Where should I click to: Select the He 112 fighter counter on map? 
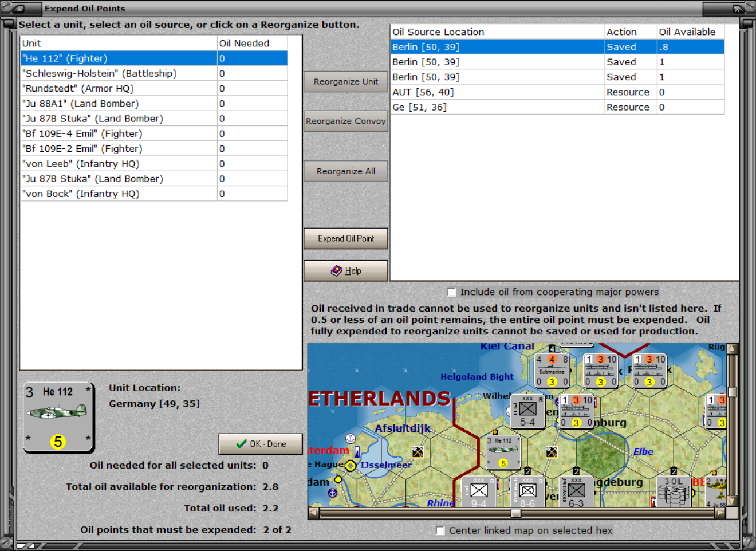click(503, 452)
